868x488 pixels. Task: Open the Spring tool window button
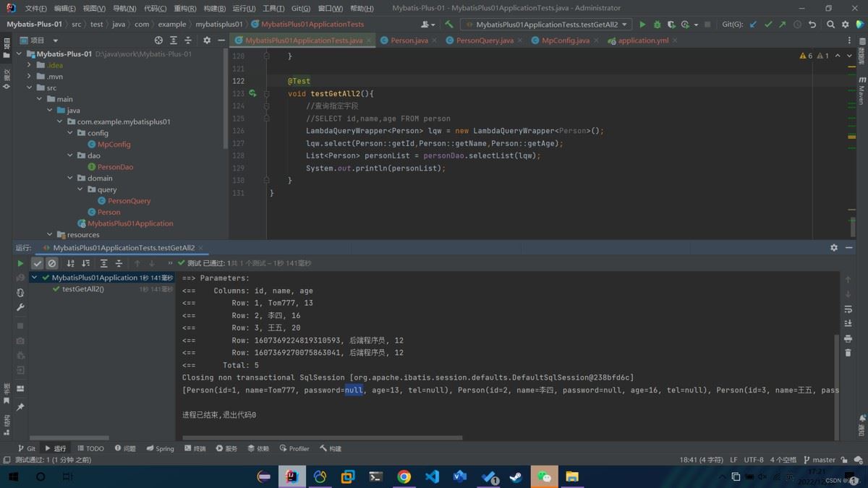pyautogui.click(x=160, y=448)
